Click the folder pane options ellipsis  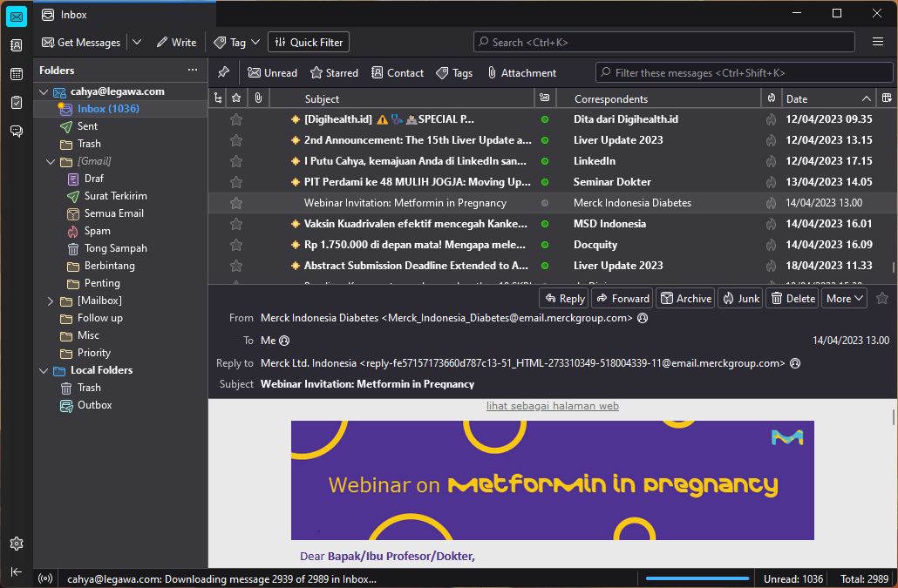click(x=193, y=71)
